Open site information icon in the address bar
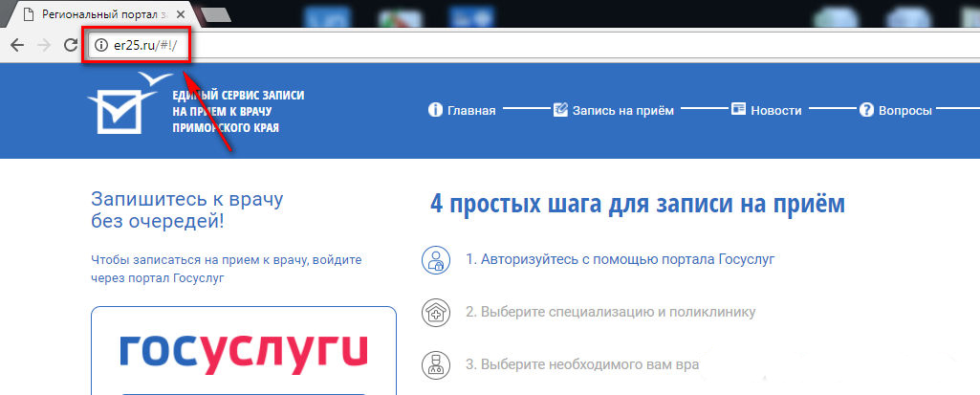 (101, 45)
